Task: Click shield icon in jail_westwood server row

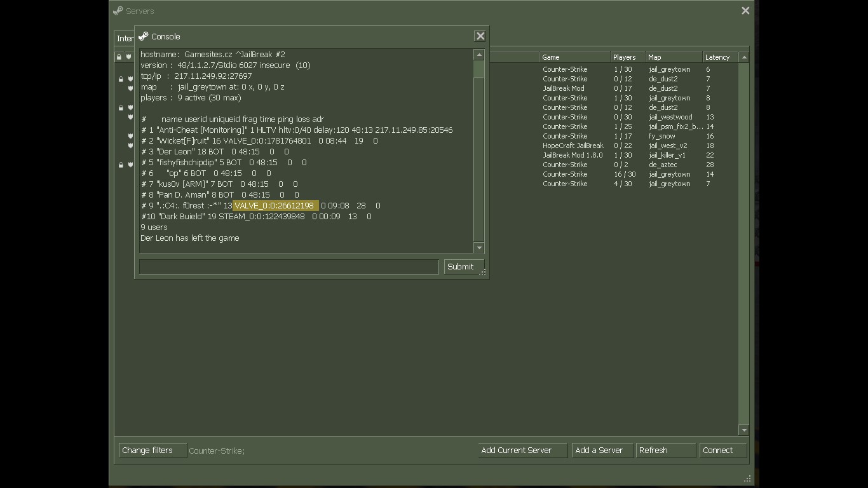Action: 130,117
